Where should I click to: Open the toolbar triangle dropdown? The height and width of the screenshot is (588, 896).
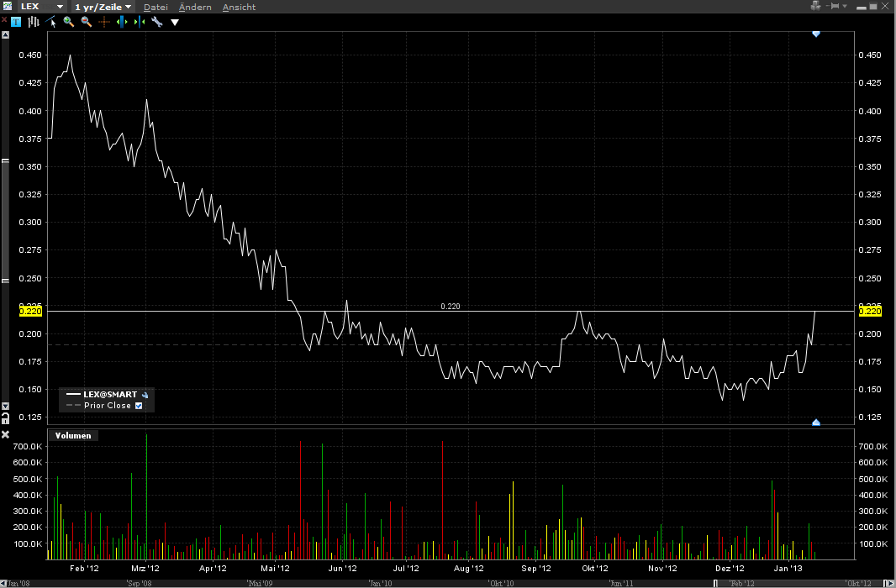[x=174, y=21]
